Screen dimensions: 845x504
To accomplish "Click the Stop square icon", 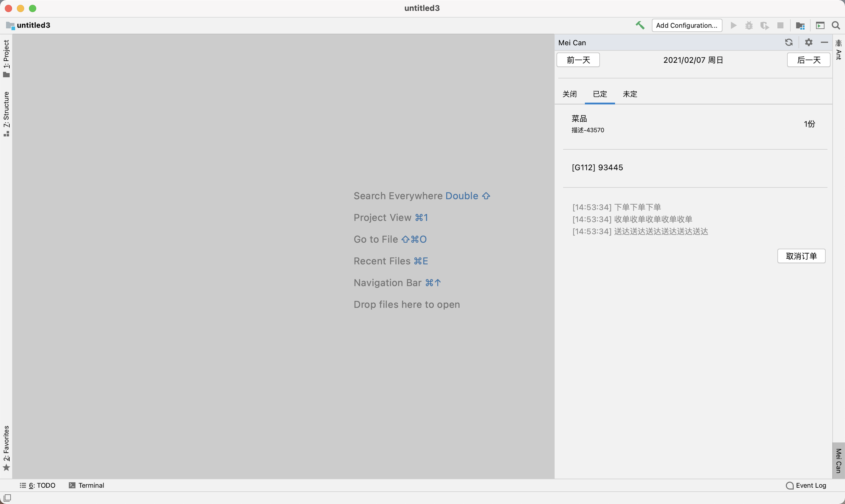I will pyautogui.click(x=780, y=25).
